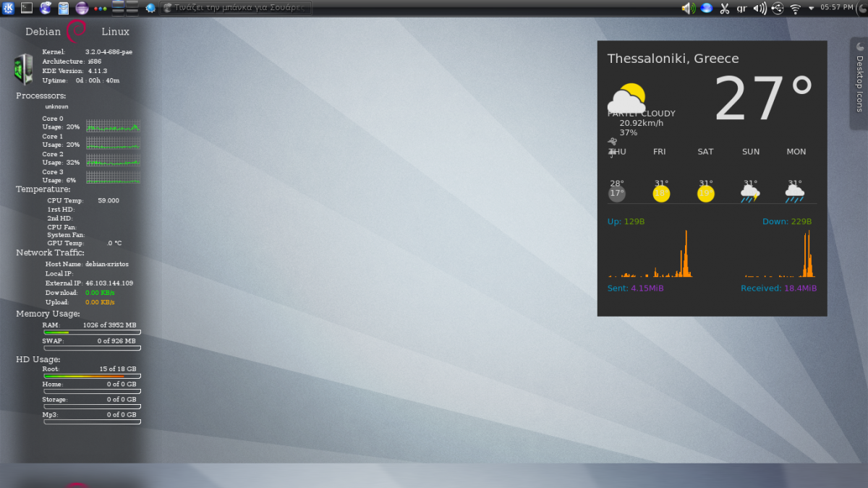Viewport: 868px width, 488px height.
Task: Click the external IP 46.103.144.109
Action: (x=109, y=283)
